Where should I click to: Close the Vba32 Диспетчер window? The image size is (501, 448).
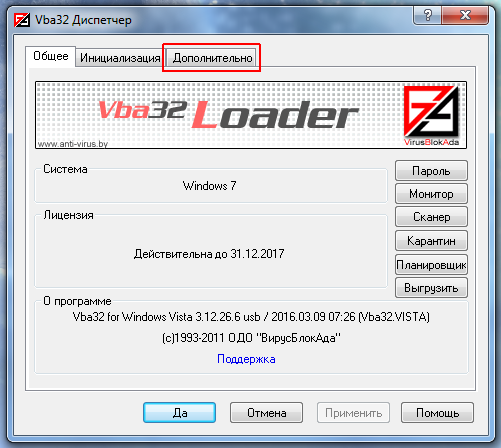465,15
